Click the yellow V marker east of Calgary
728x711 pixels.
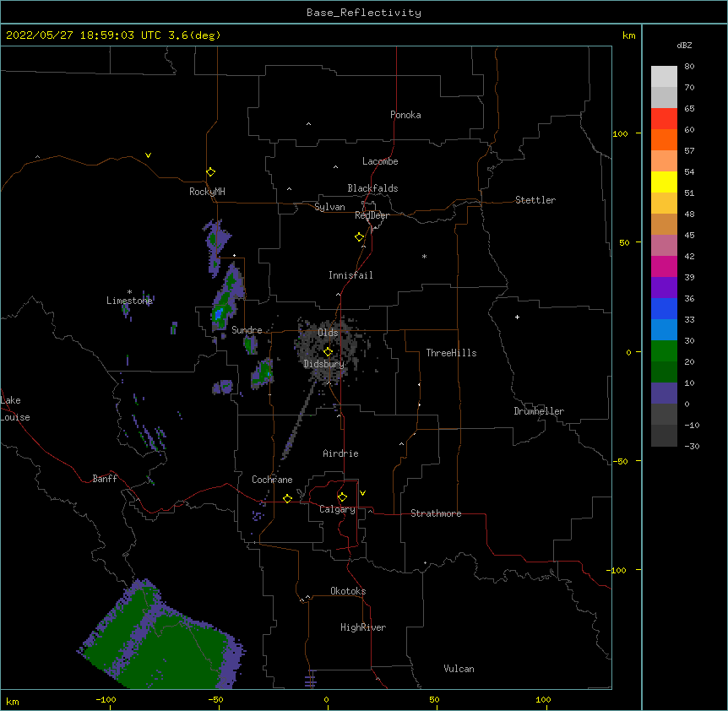click(362, 493)
